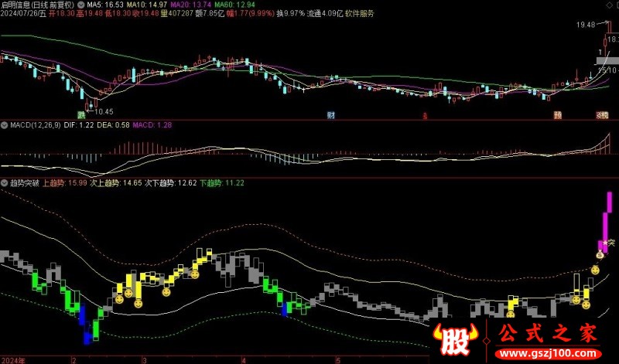Click the MA5: 16.53 label
The height and width of the screenshot is (364, 619).
click(x=105, y=5)
